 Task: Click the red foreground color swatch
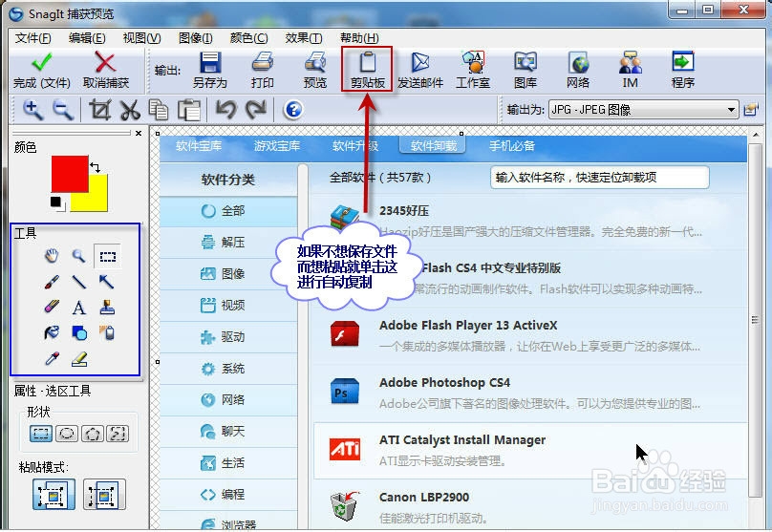(70, 174)
